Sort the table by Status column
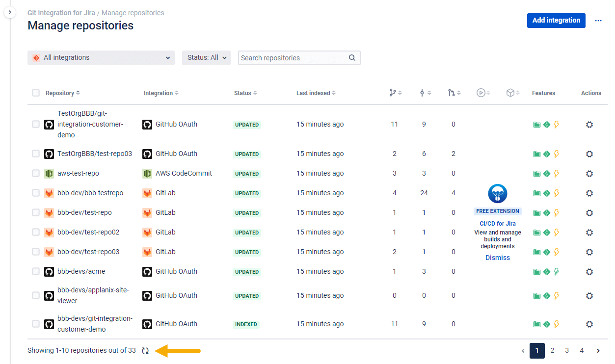The width and height of the screenshot is (615, 364). pos(245,93)
